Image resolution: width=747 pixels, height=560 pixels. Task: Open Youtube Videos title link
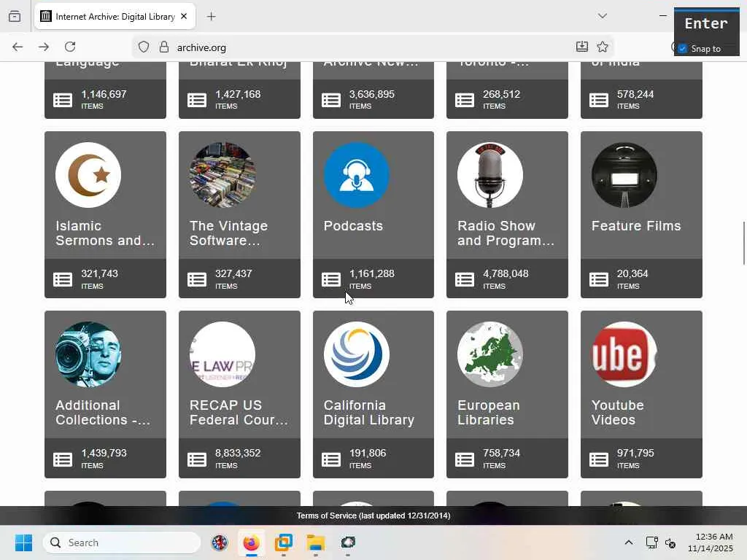click(x=617, y=413)
